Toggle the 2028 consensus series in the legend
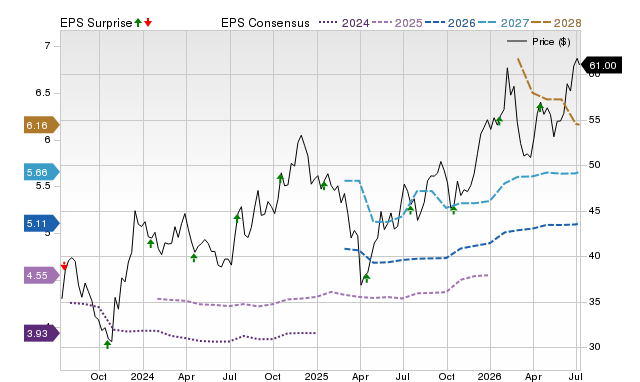This screenshot has height=382, width=640. [x=556, y=23]
